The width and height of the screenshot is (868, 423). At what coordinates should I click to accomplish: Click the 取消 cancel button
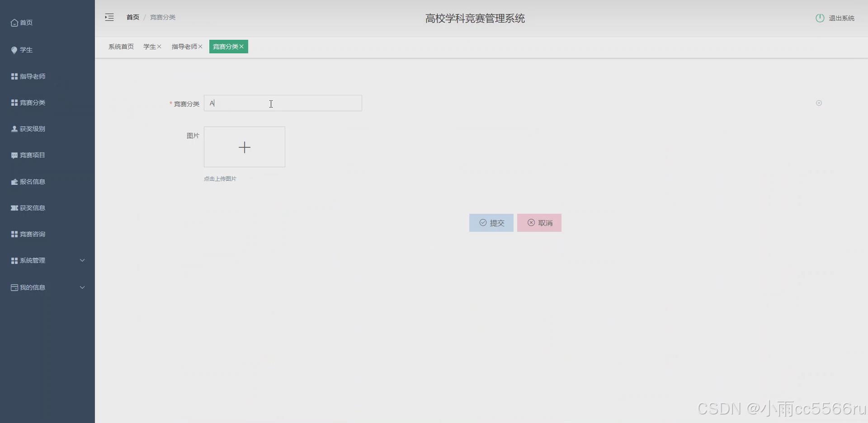point(539,223)
